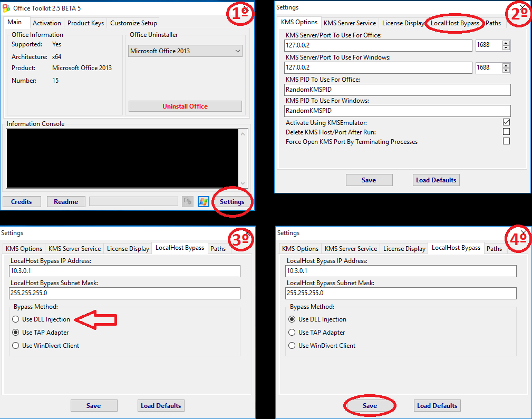Click Load Defaults in TAP-selected settings window
This screenshot has height=419, width=532.
pyautogui.click(x=161, y=406)
